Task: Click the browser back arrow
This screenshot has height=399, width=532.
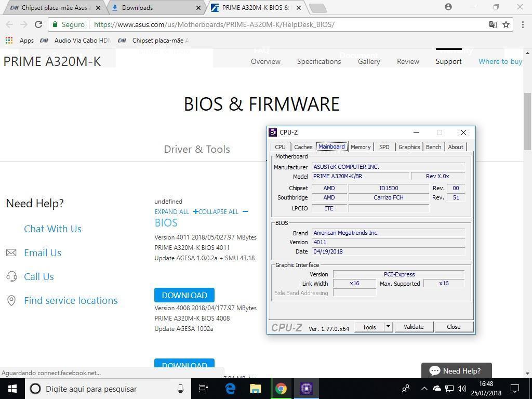Action: click(x=9, y=24)
